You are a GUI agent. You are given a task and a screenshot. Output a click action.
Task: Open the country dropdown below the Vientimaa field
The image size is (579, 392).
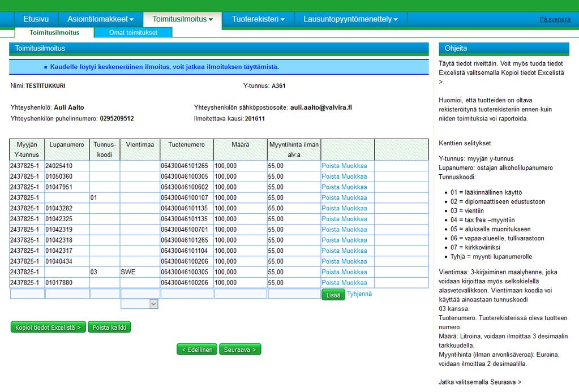click(x=140, y=304)
